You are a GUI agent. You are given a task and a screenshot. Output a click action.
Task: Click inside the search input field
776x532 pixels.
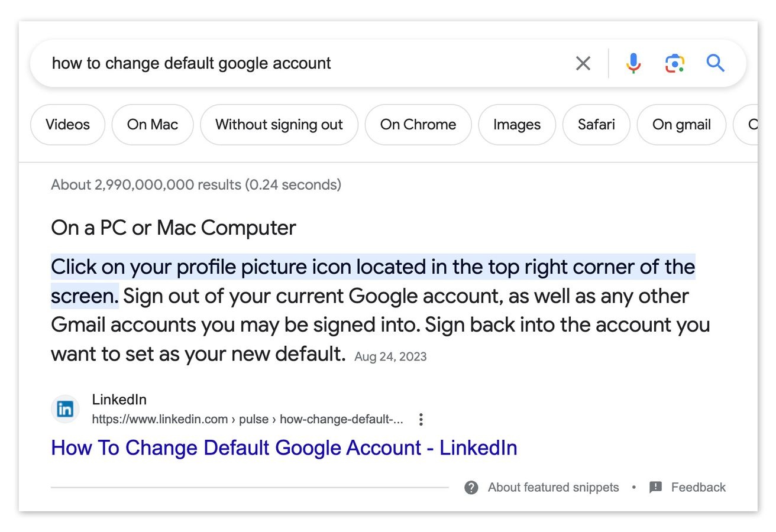point(237,63)
